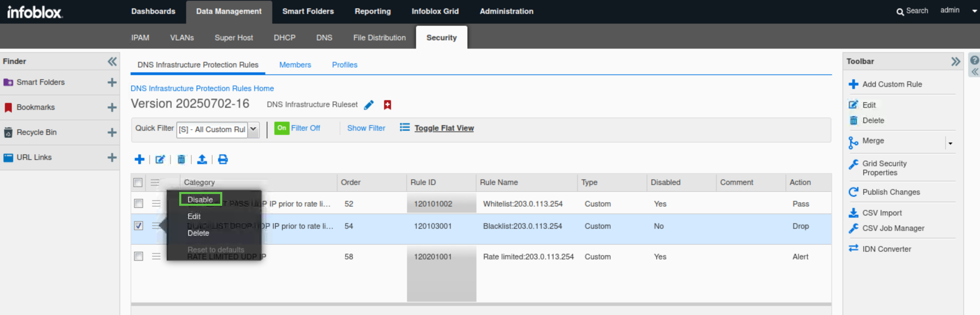Choose Reset to defaults in context menu
Screen dimensions: 980x315
coord(216,250)
